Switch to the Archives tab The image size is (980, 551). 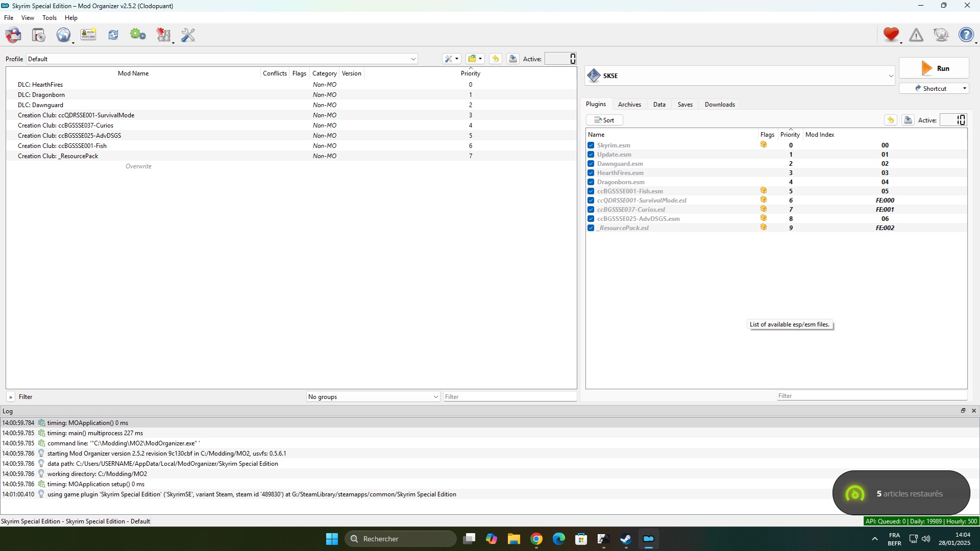pos(629,104)
